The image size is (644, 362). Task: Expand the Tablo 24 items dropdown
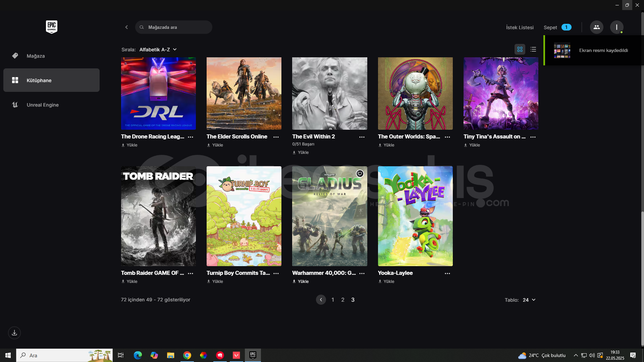529,300
